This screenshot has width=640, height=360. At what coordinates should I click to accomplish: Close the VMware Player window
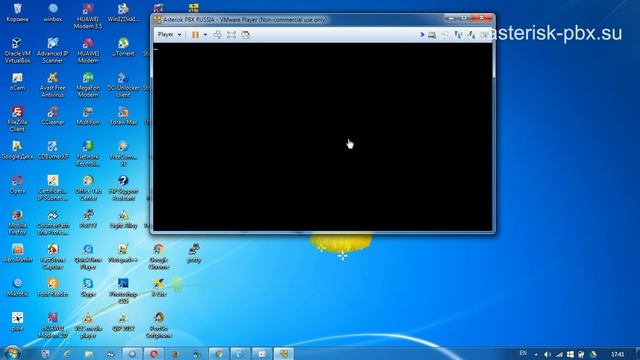[x=482, y=18]
